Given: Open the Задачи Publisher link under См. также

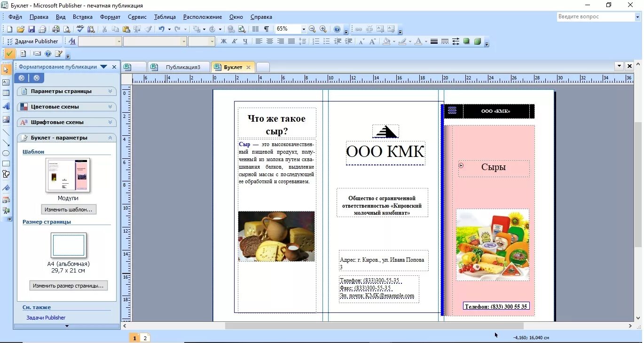Looking at the screenshot, I should [46, 318].
